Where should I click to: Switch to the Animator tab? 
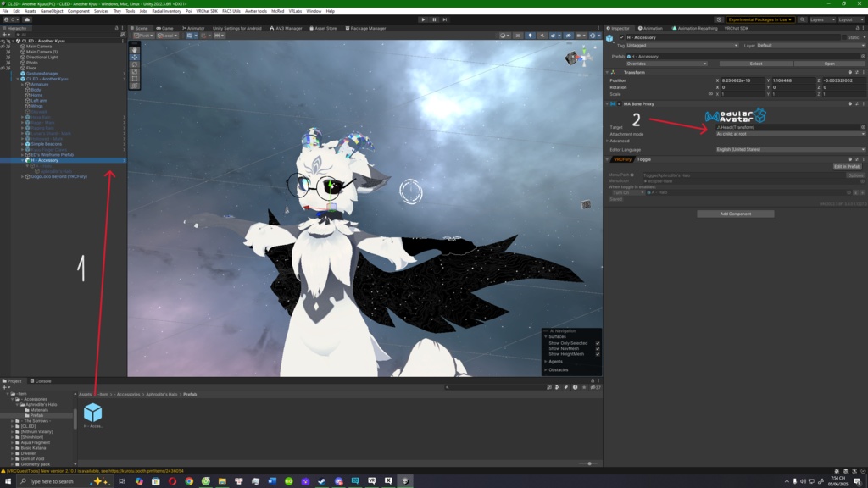[x=193, y=28]
